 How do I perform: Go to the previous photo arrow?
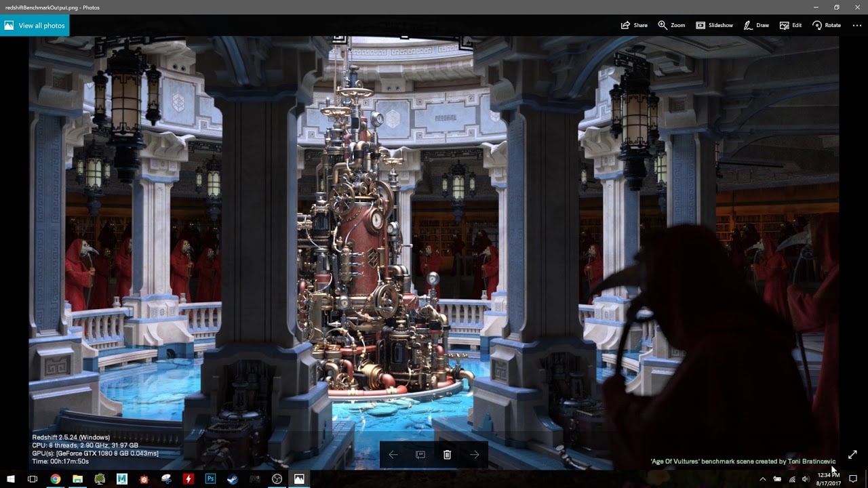pyautogui.click(x=393, y=455)
